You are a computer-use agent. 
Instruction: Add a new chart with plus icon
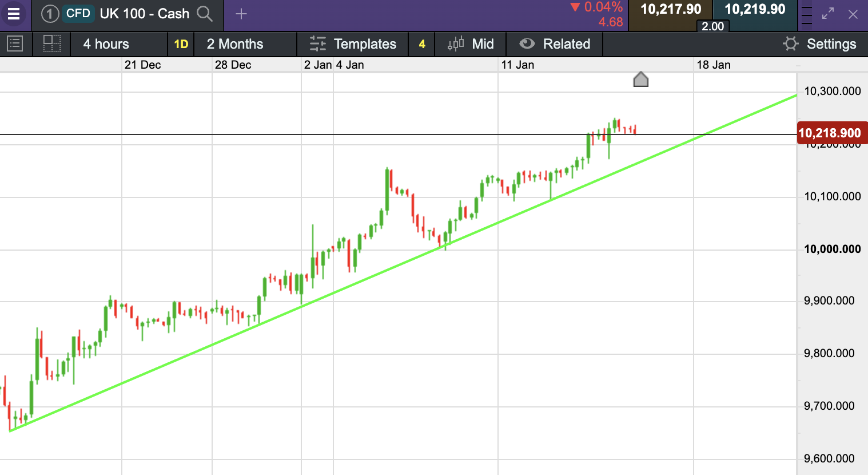point(241,14)
